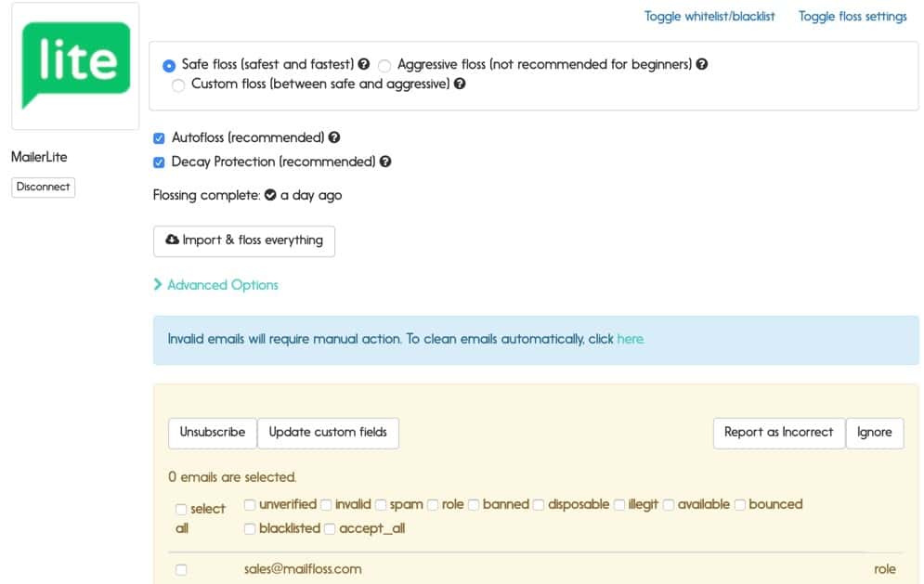Click cloud icon in Import & floss button
Image resolution: width=924 pixels, height=584 pixels.
pos(172,240)
